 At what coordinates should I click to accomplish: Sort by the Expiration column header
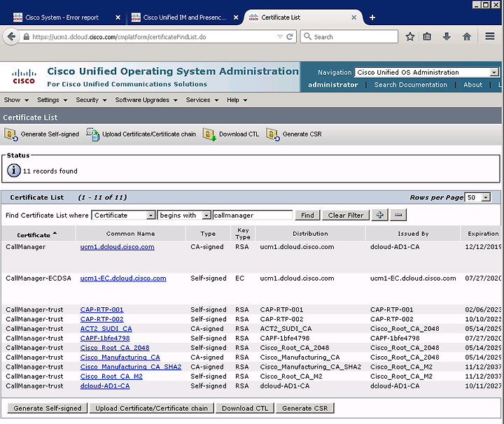[x=483, y=234]
